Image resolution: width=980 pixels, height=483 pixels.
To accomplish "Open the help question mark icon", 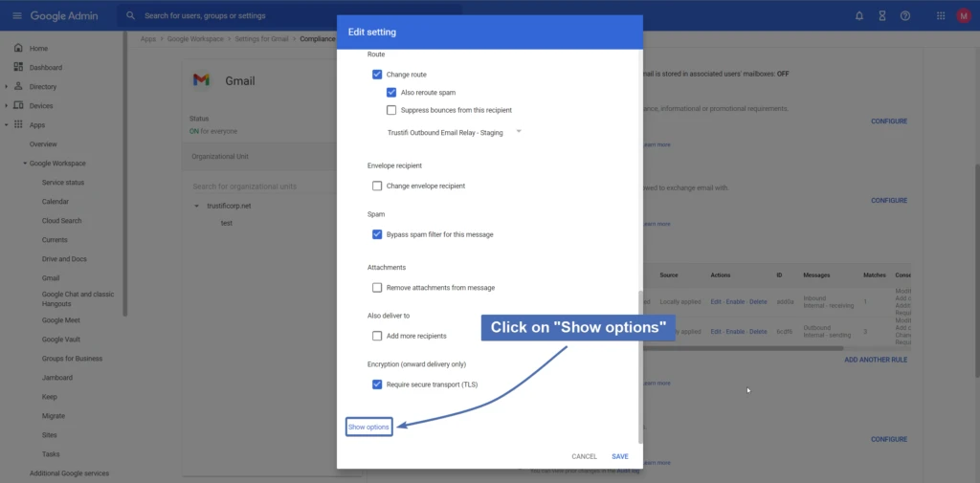I will 905,16.
